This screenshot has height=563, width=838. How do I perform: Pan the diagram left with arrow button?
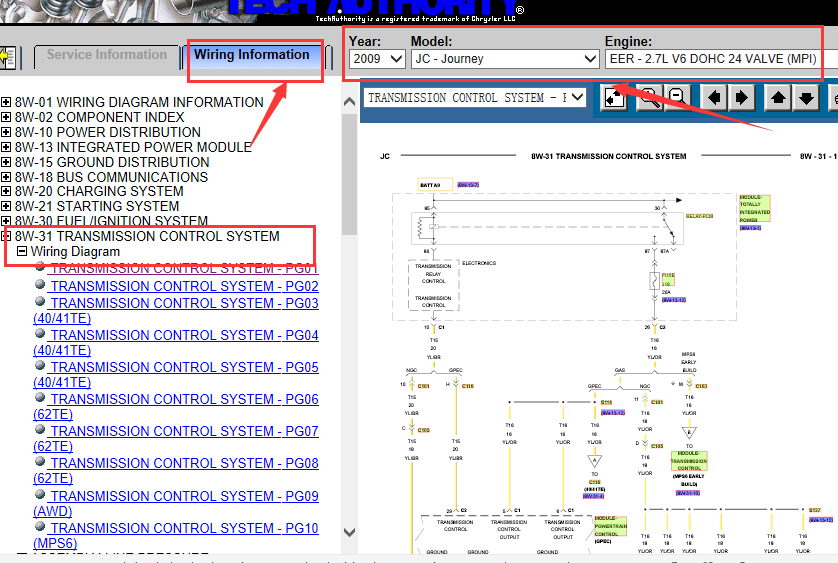(712, 98)
